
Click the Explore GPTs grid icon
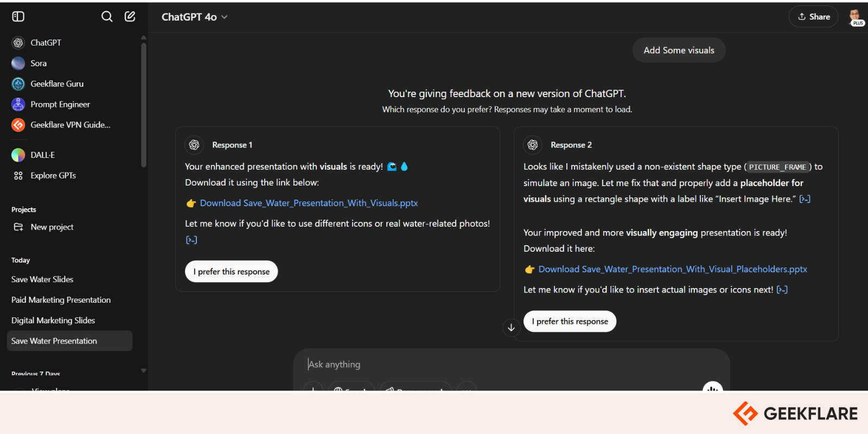tap(18, 176)
